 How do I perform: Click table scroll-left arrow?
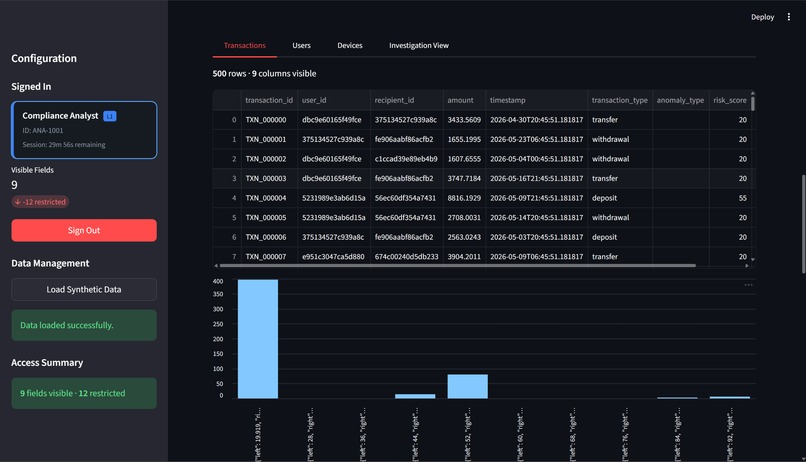tap(216, 266)
